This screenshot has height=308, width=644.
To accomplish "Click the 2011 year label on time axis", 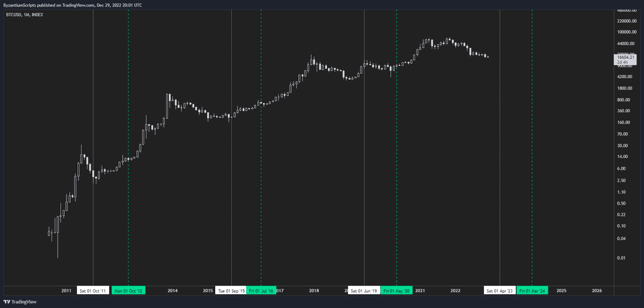I will click(x=66, y=291).
